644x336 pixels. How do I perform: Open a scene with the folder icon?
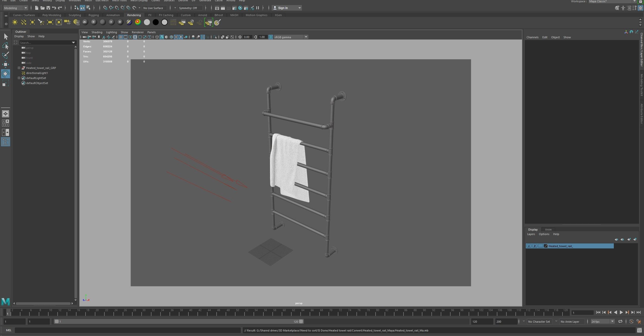pyautogui.click(x=42, y=8)
